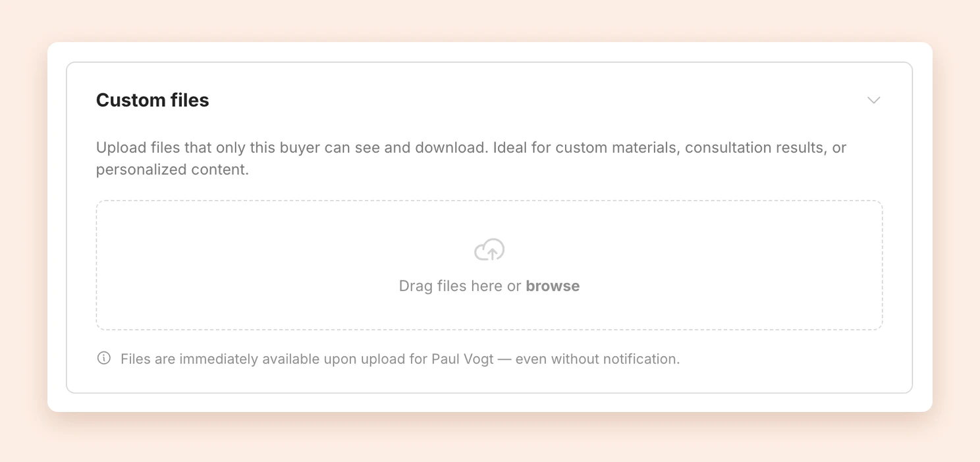Screen dimensions: 980x462
Task: Click the info circle icon
Action: click(104, 358)
